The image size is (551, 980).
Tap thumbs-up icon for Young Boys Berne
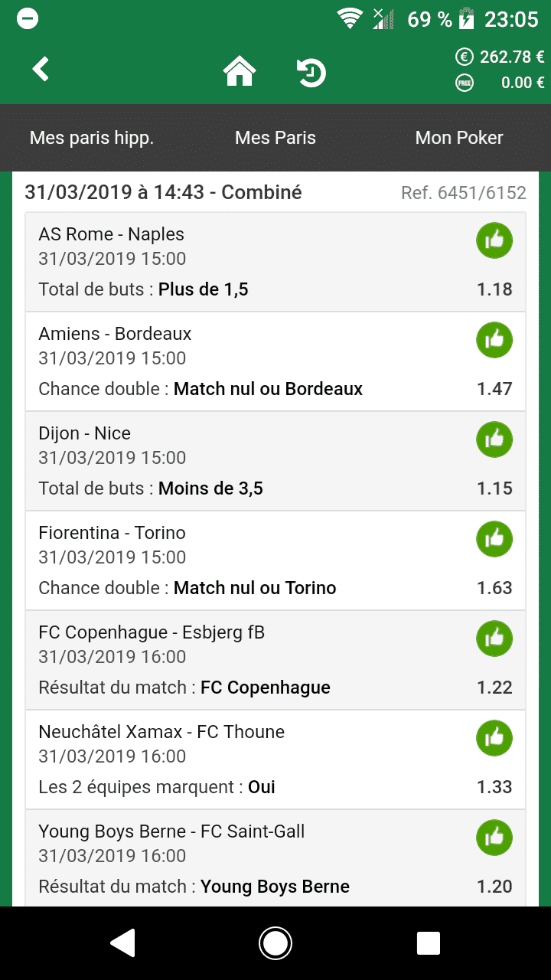click(x=494, y=838)
